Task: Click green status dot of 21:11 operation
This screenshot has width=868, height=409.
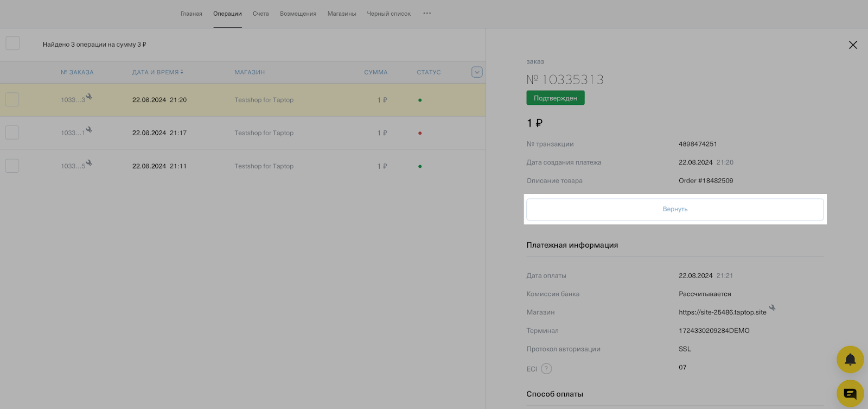Action: click(x=420, y=166)
